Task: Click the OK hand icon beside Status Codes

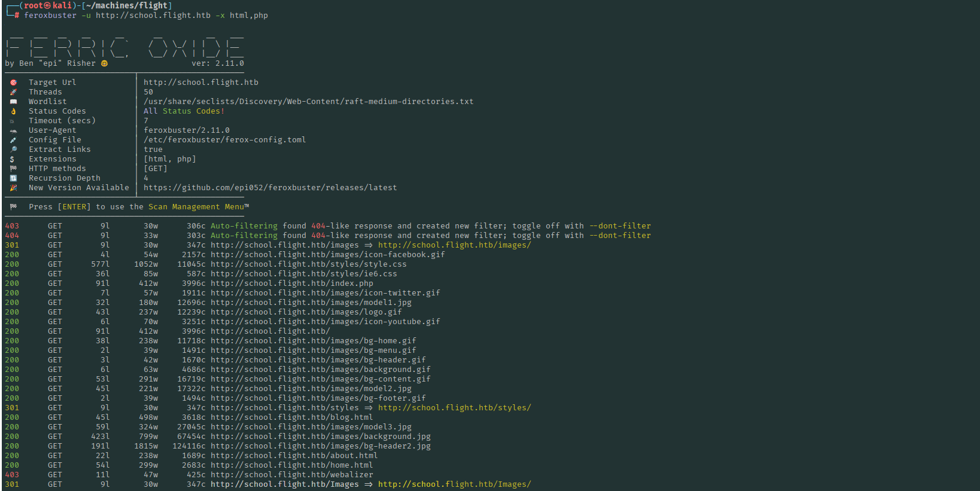Action: [13, 111]
